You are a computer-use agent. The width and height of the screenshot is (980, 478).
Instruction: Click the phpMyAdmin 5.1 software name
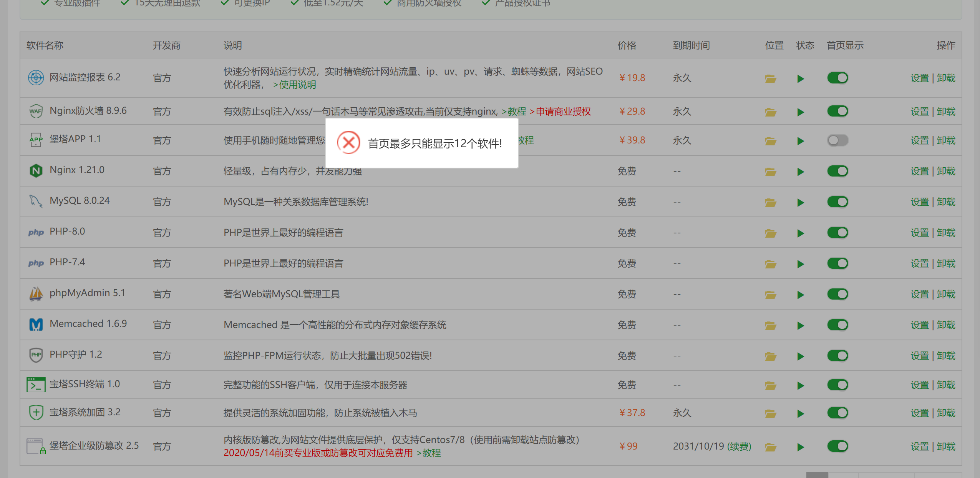coord(87,293)
